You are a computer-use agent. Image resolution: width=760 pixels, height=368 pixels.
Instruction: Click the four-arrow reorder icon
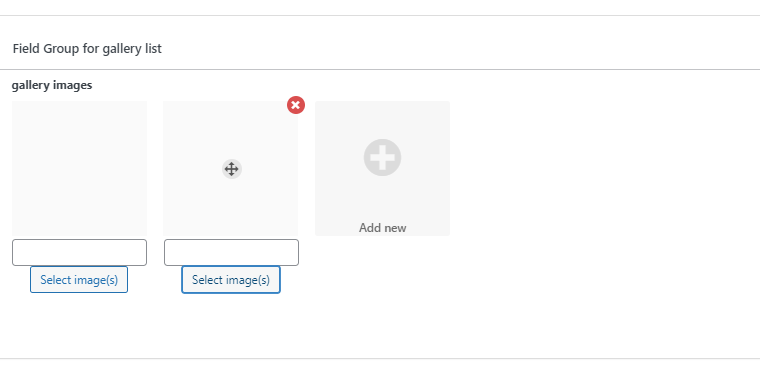coord(232,169)
